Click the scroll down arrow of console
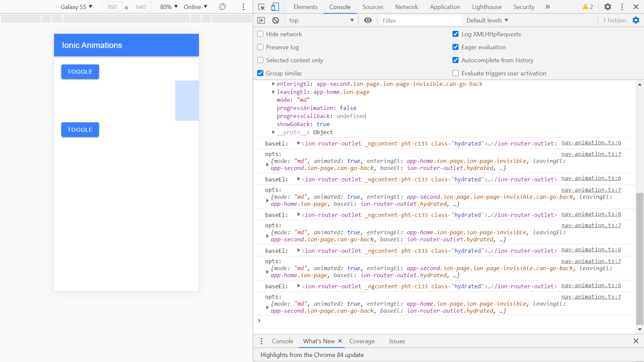 [x=640, y=329]
